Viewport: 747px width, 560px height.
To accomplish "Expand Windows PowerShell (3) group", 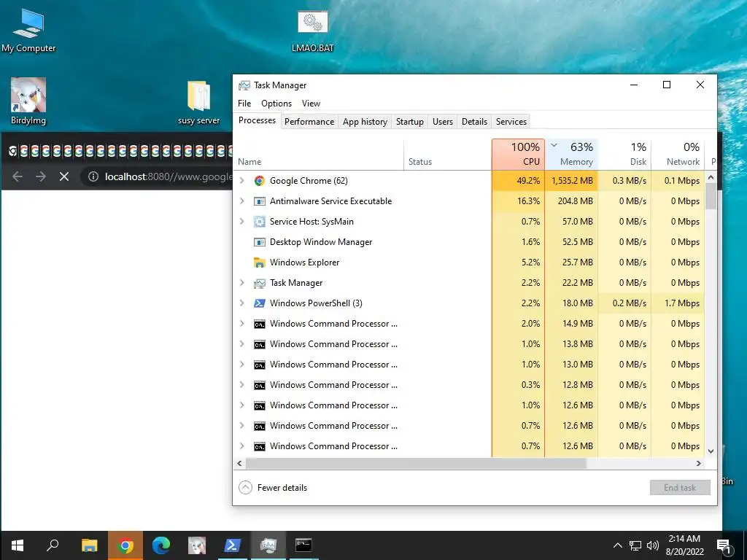I will pyautogui.click(x=242, y=303).
